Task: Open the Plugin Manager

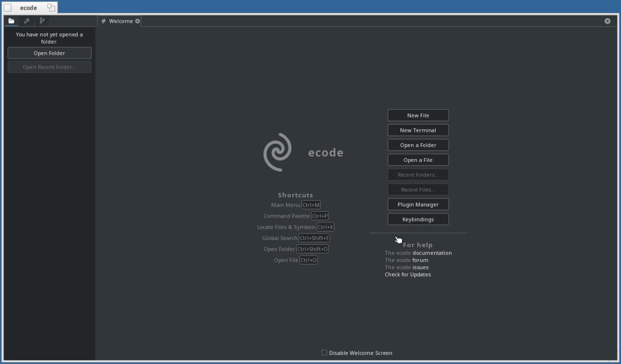Action: pos(418,204)
